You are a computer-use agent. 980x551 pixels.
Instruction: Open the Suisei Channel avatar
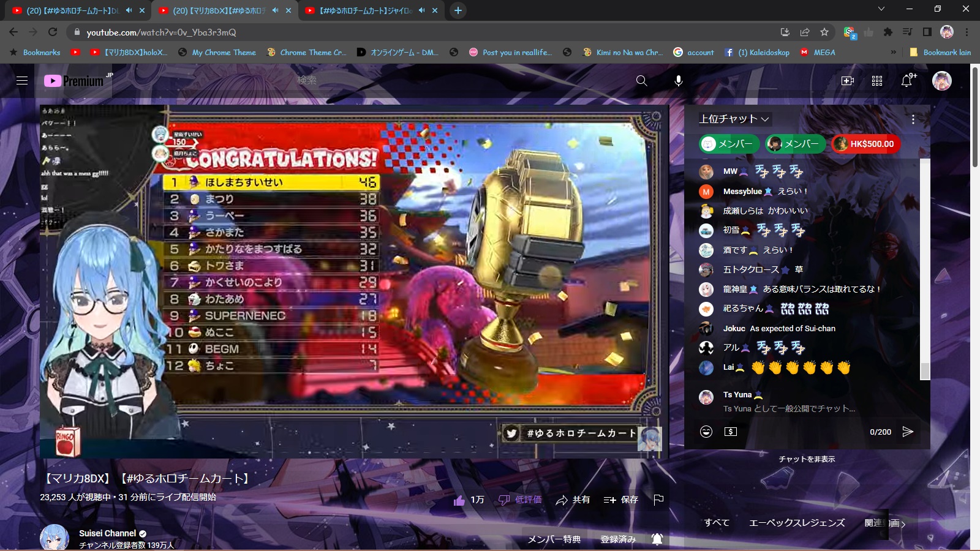click(54, 538)
